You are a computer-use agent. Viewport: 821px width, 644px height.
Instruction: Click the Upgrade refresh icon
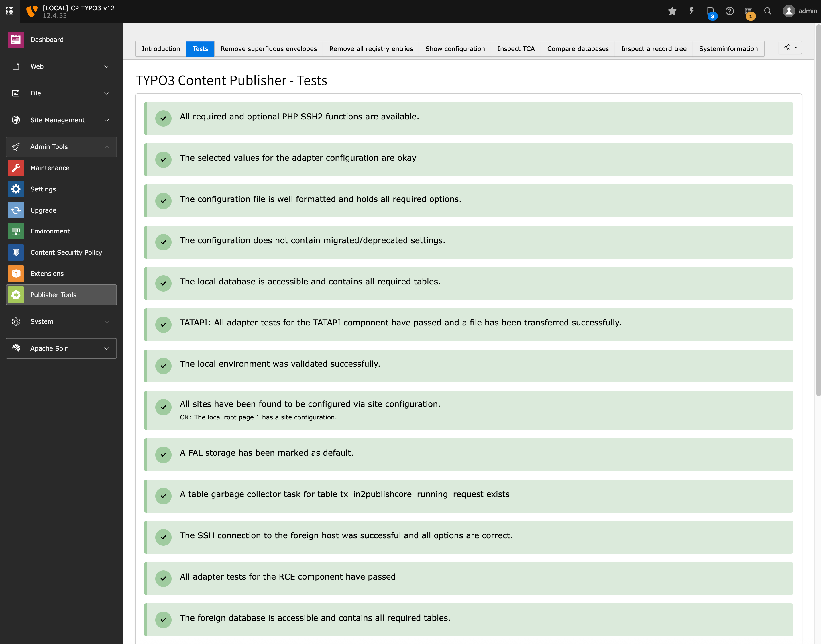pos(16,210)
